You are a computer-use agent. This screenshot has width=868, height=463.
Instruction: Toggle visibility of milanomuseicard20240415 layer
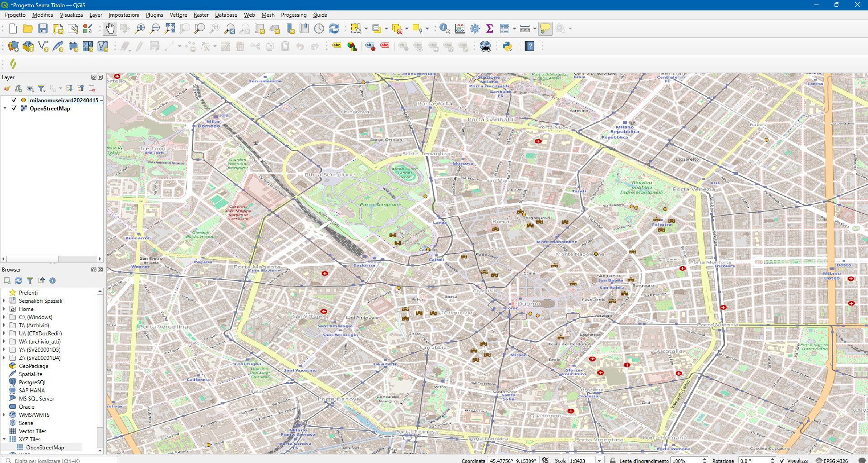(x=14, y=100)
